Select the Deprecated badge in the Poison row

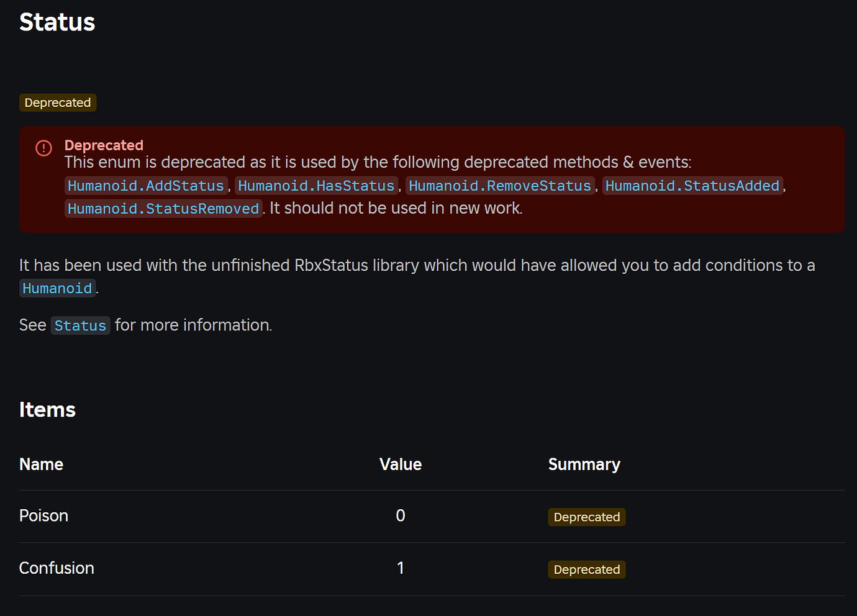click(x=587, y=517)
